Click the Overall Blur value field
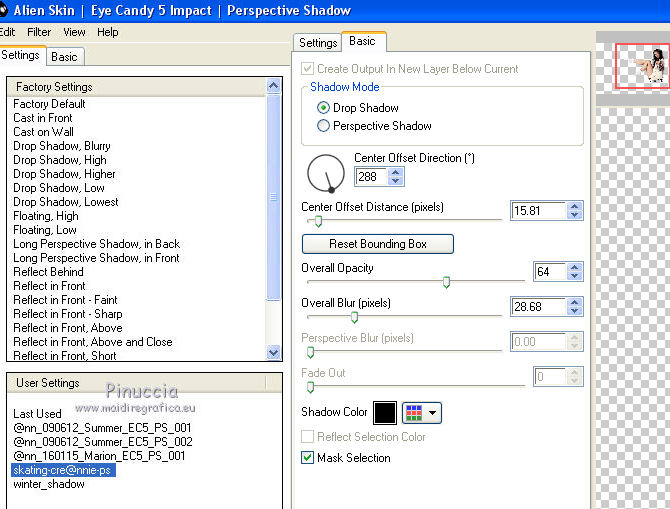The image size is (670, 509). click(538, 307)
